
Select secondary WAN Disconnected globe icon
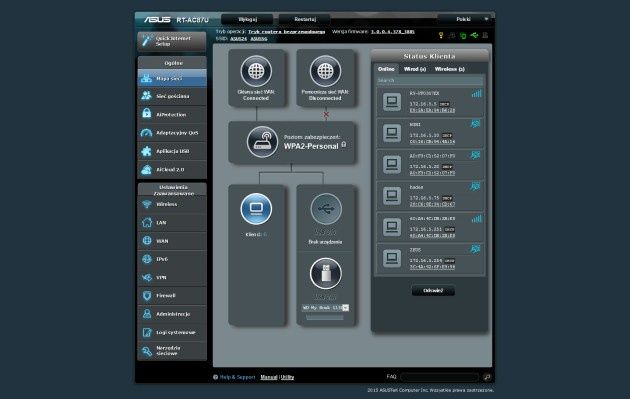click(325, 71)
